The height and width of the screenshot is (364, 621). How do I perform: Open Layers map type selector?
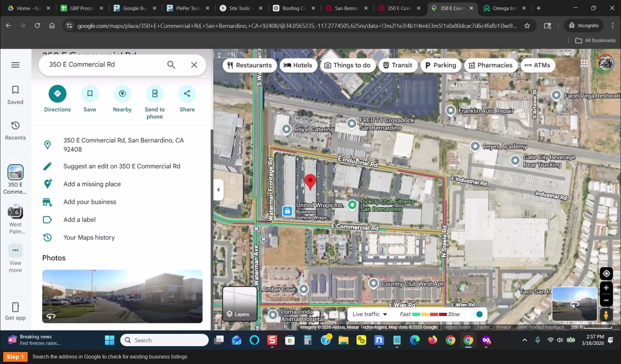[240, 304]
